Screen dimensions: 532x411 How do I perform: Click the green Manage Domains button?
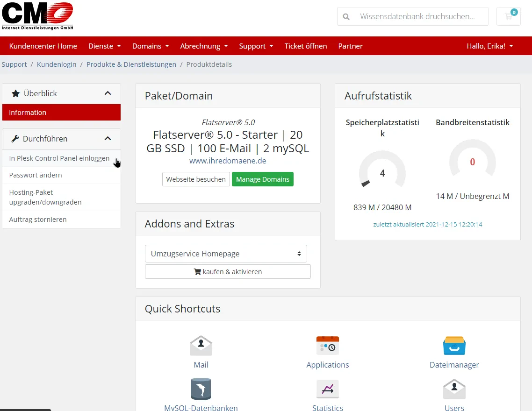pos(263,179)
